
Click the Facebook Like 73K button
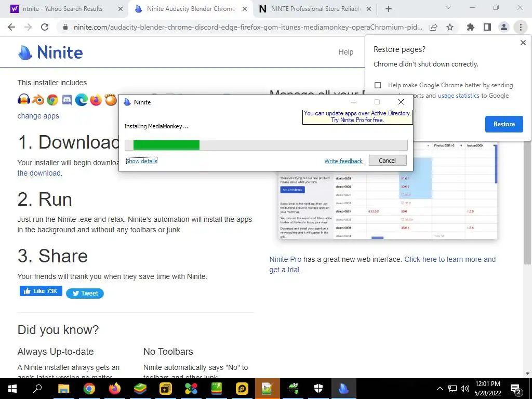[x=41, y=291]
